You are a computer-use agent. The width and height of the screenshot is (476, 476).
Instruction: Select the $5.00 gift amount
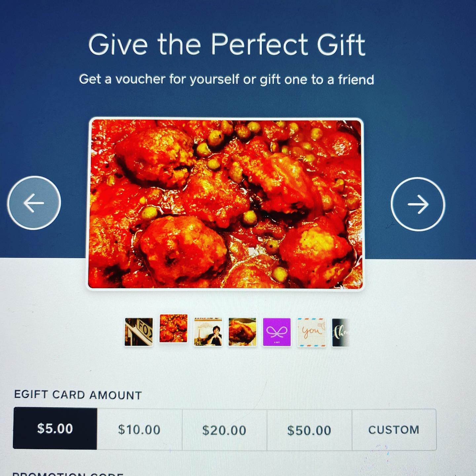coord(55,428)
